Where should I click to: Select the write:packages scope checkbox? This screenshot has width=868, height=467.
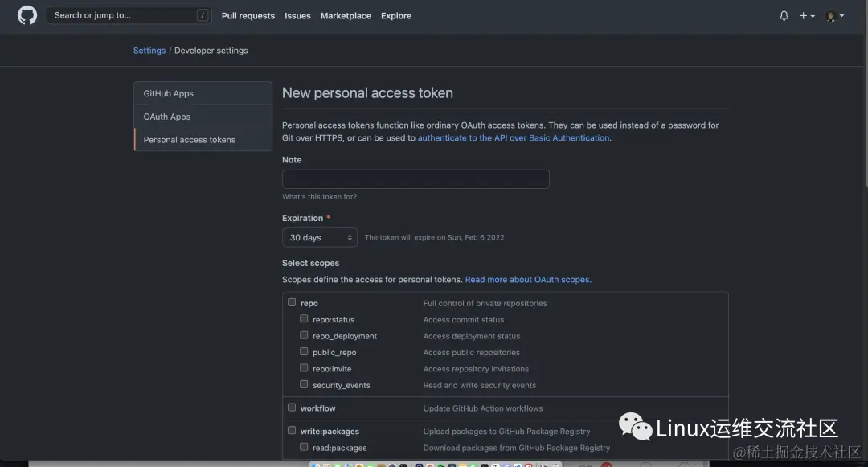292,431
